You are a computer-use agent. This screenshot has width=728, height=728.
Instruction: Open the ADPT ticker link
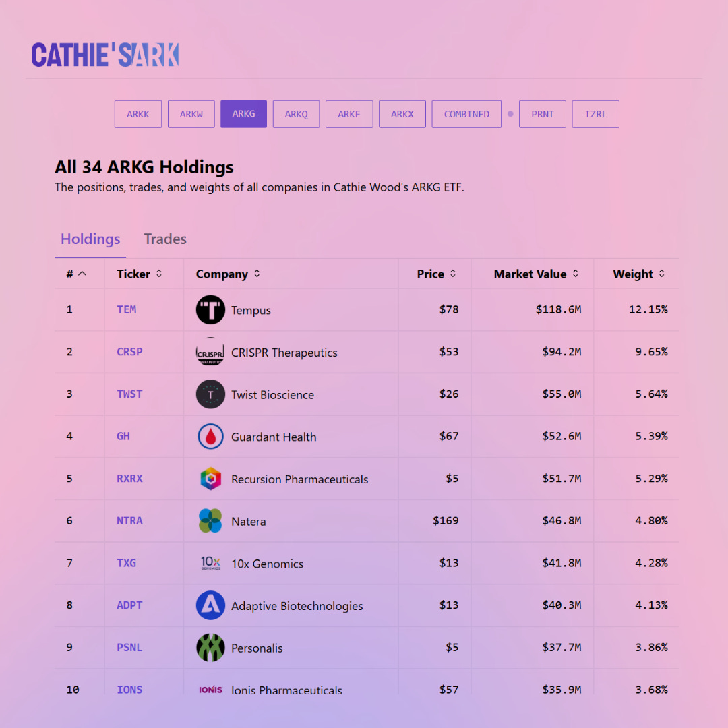[129, 605]
